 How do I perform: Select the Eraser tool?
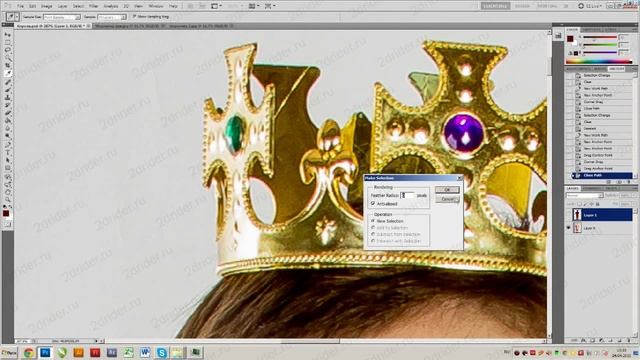pos(8,113)
